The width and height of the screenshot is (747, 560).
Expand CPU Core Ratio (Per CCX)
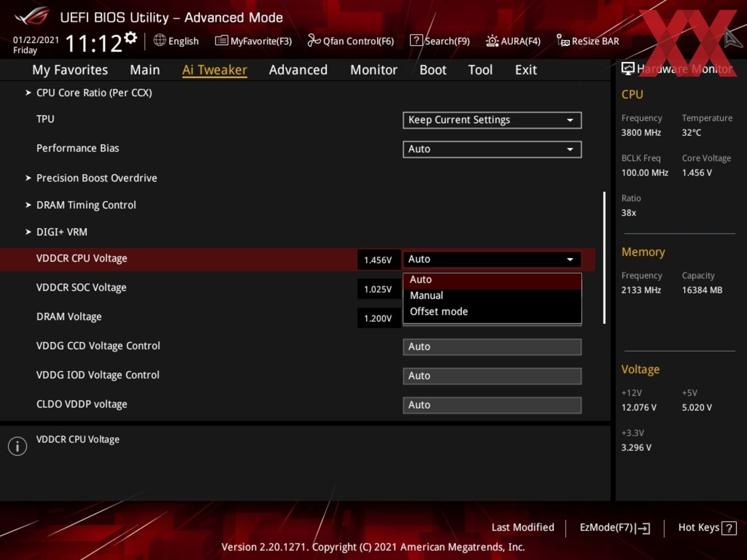point(94,93)
